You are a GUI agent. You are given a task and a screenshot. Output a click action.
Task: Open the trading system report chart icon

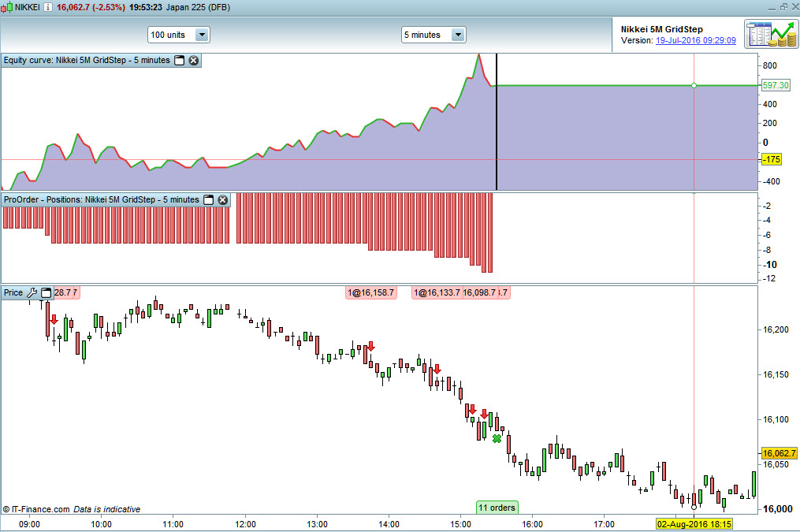coord(771,34)
